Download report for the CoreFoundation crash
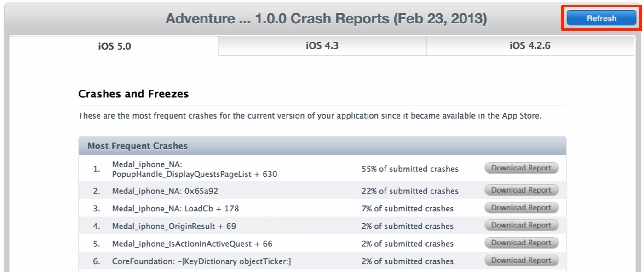 (521, 260)
